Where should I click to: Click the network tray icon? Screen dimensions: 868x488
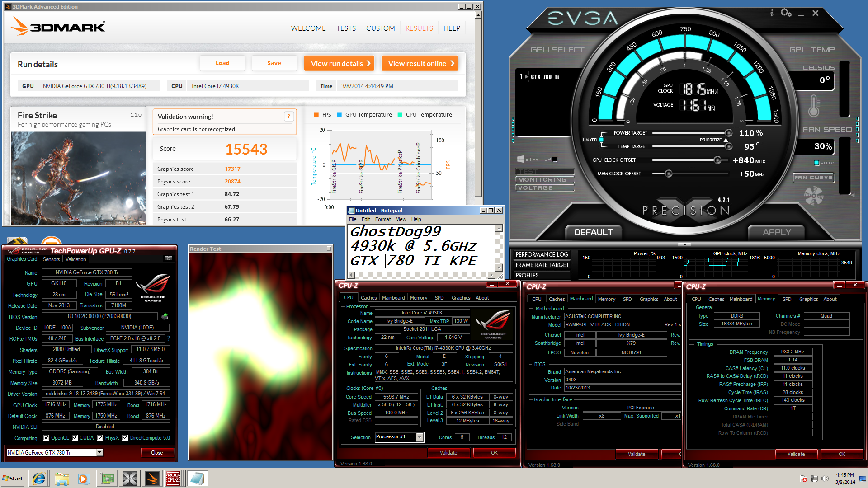point(814,479)
